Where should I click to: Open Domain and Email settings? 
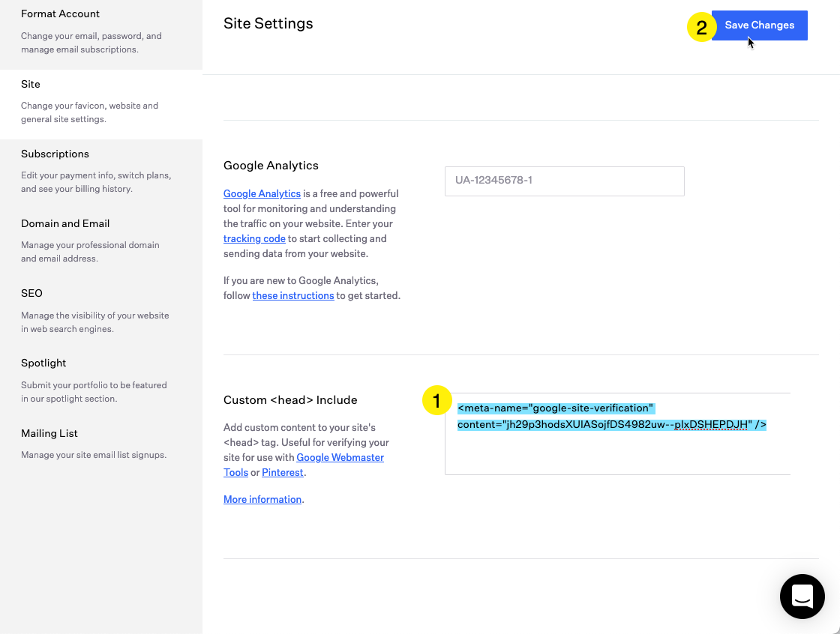[65, 223]
